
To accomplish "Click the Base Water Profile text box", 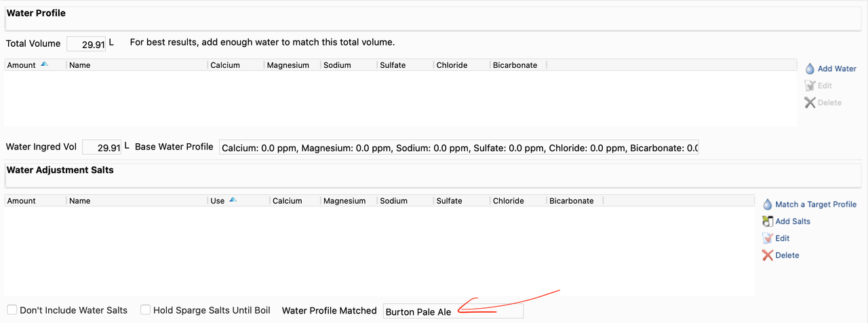I will click(x=458, y=147).
